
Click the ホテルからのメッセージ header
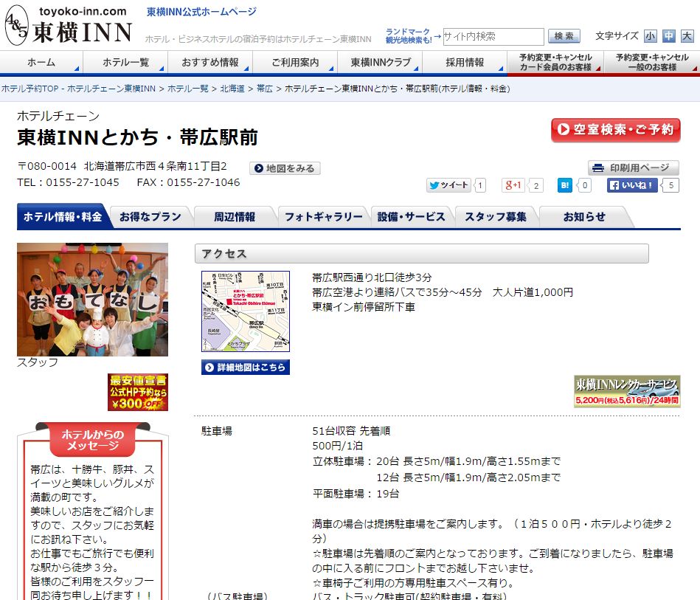(93, 440)
